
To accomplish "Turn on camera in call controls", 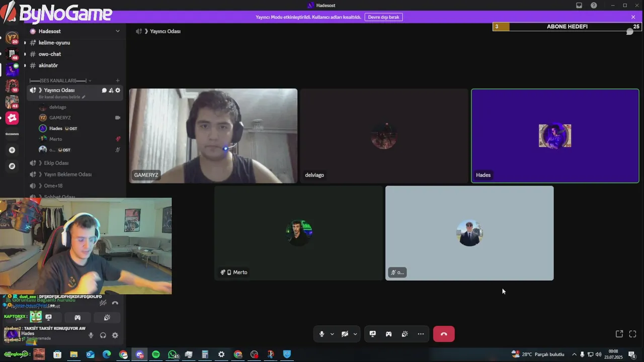I will 345,334.
